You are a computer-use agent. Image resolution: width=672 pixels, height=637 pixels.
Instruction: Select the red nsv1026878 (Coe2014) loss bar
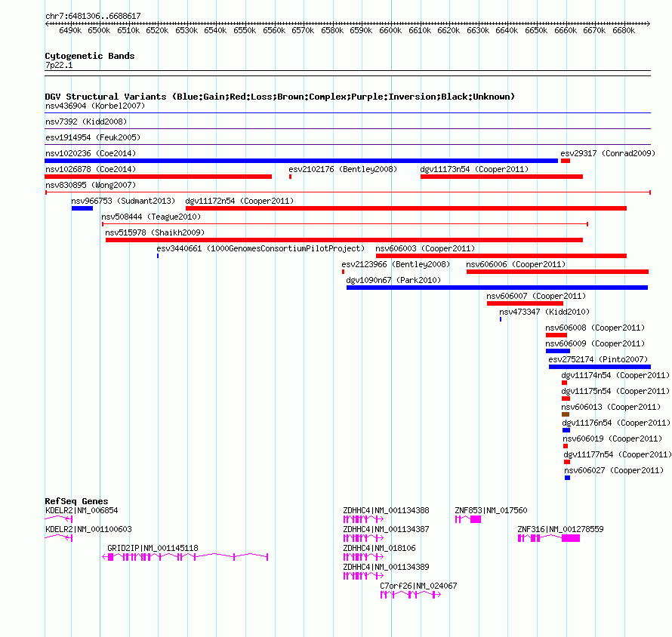pyautogui.click(x=158, y=177)
